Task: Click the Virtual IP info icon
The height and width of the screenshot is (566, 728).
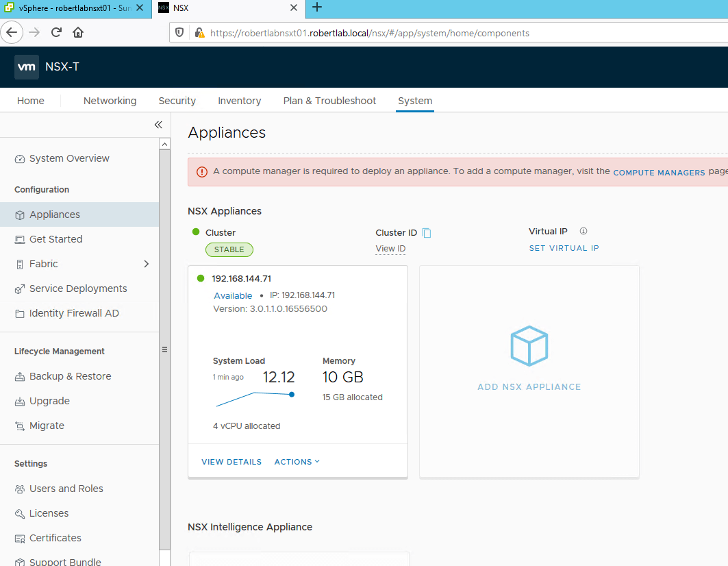Action: point(583,232)
